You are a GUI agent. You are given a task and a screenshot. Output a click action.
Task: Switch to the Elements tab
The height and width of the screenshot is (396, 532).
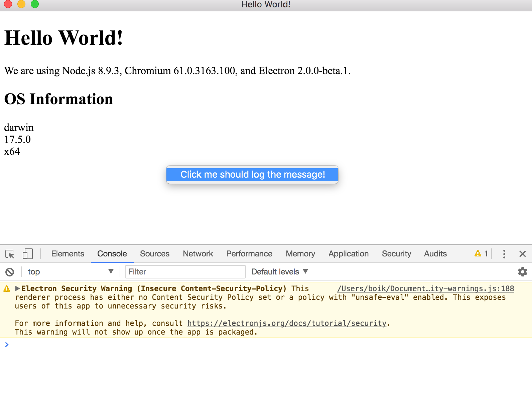tap(68, 254)
